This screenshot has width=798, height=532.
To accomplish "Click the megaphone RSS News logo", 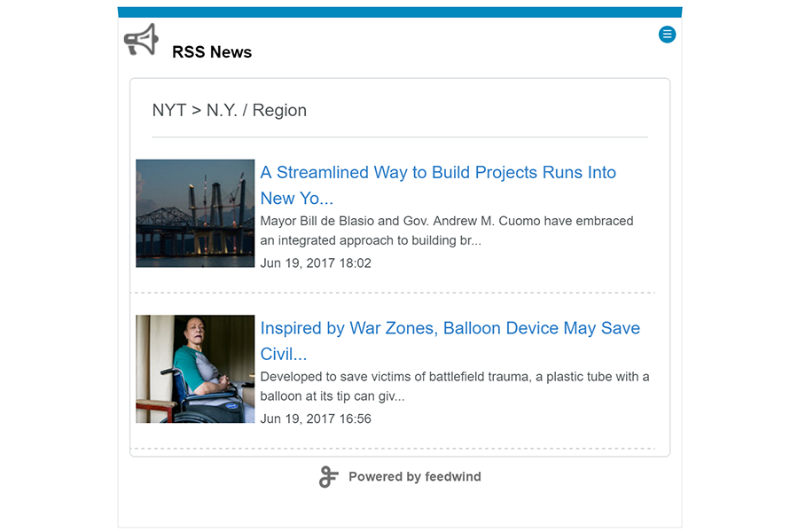I will point(142,39).
